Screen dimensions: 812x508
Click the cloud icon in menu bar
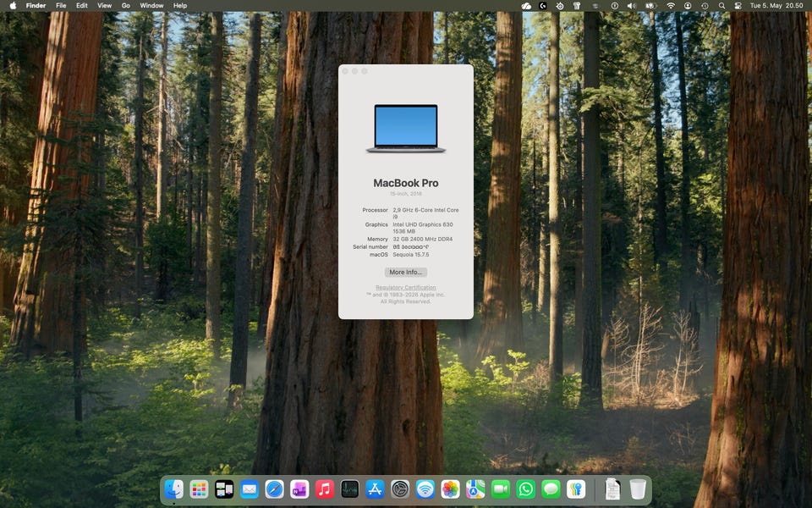(526, 6)
